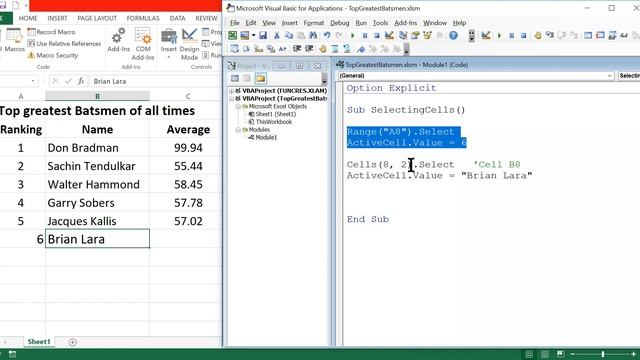Click Toggle Breakpoint hand in Debug toolbar
The image size is (640, 360).
538,36
